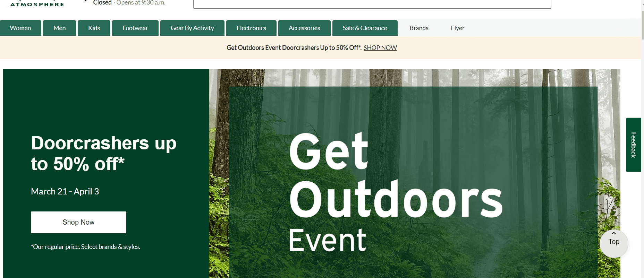644x278 pixels.
Task: View Sale & Clearance items
Action: click(x=365, y=28)
